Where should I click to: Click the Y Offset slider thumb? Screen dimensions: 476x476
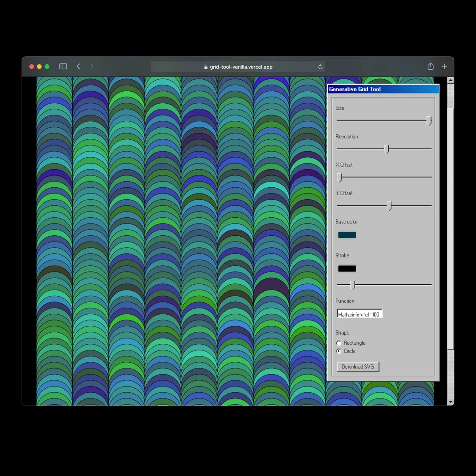pos(389,206)
